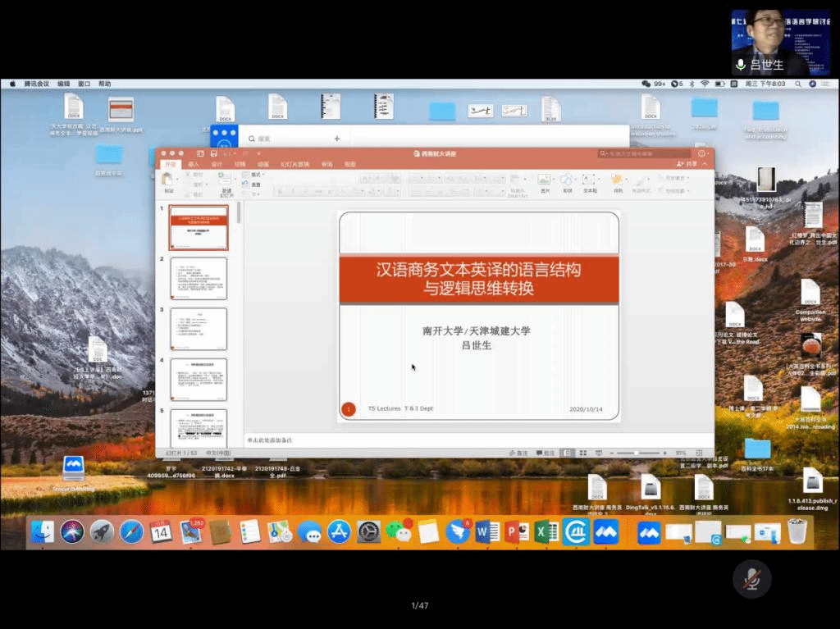Click the Shapes icon in ribbon
The image size is (840, 629).
(x=567, y=180)
